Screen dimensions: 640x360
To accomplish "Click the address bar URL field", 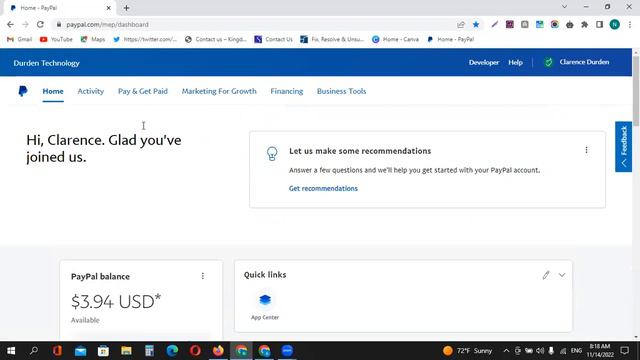I will pyautogui.click(x=257, y=24).
